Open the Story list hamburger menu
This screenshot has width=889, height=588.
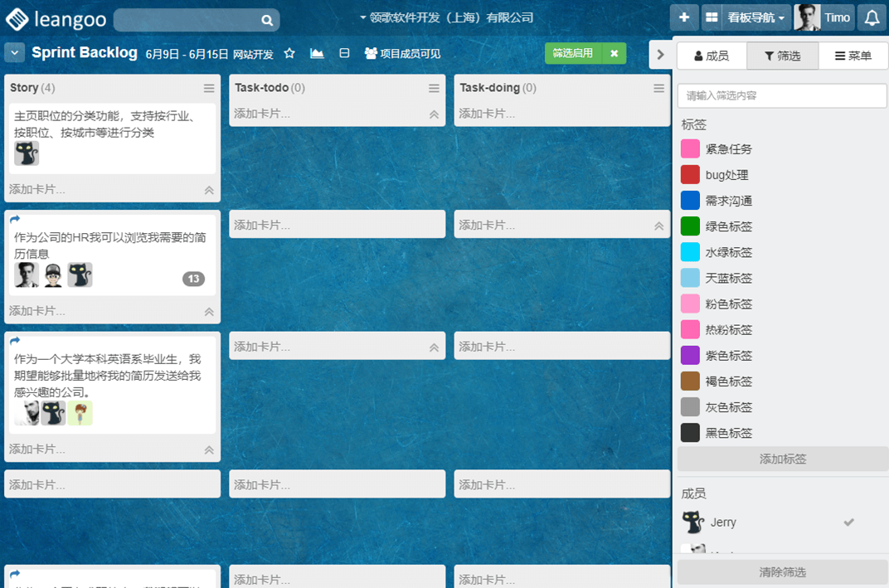209,88
